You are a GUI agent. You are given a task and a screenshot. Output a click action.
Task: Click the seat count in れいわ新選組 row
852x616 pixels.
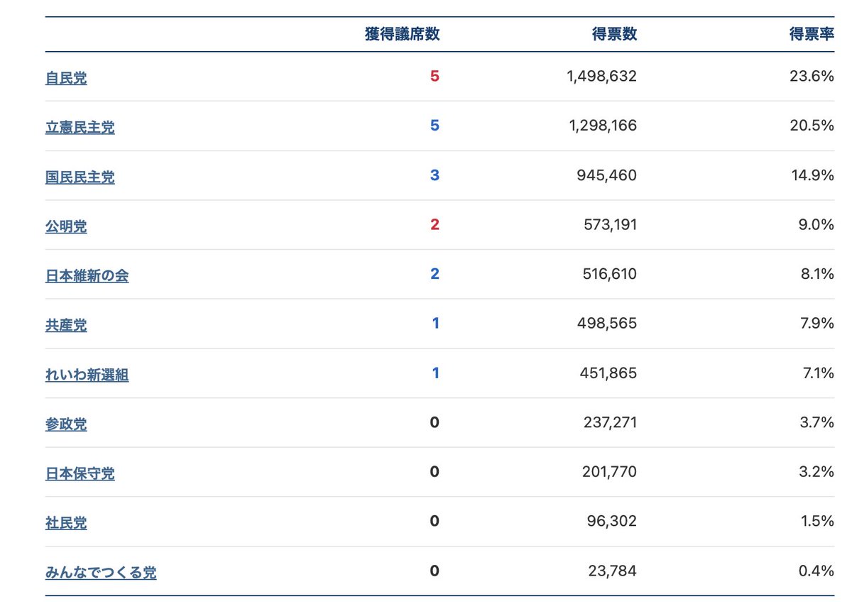coord(435,373)
